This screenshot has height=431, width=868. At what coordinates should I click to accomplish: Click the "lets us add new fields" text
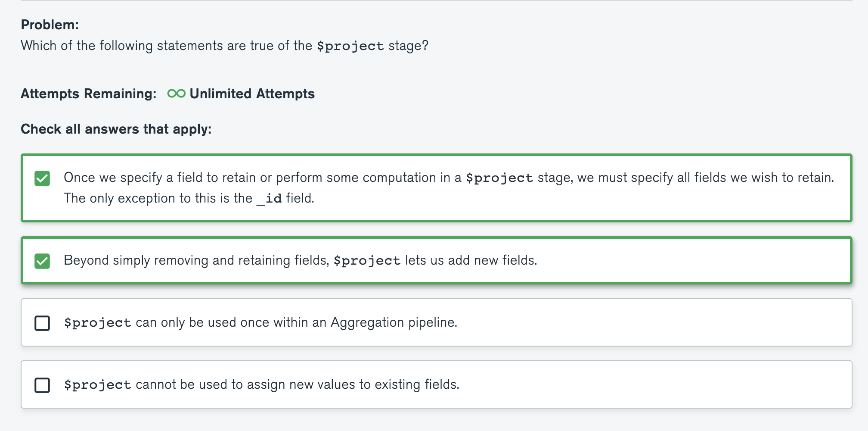(471, 260)
